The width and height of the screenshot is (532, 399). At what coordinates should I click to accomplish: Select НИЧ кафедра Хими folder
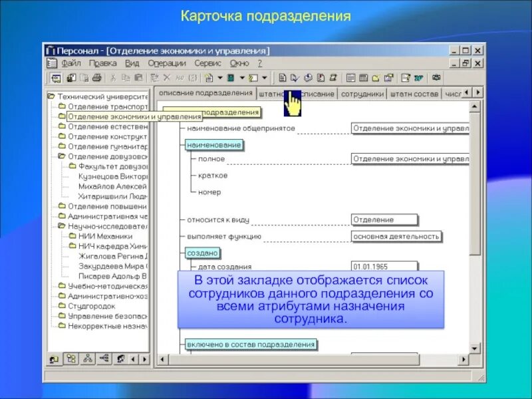coord(113,246)
